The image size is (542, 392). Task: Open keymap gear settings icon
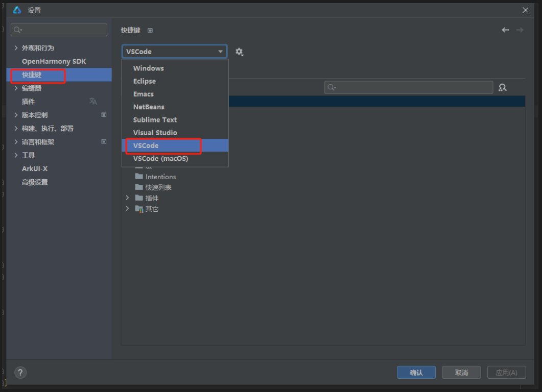pyautogui.click(x=239, y=52)
